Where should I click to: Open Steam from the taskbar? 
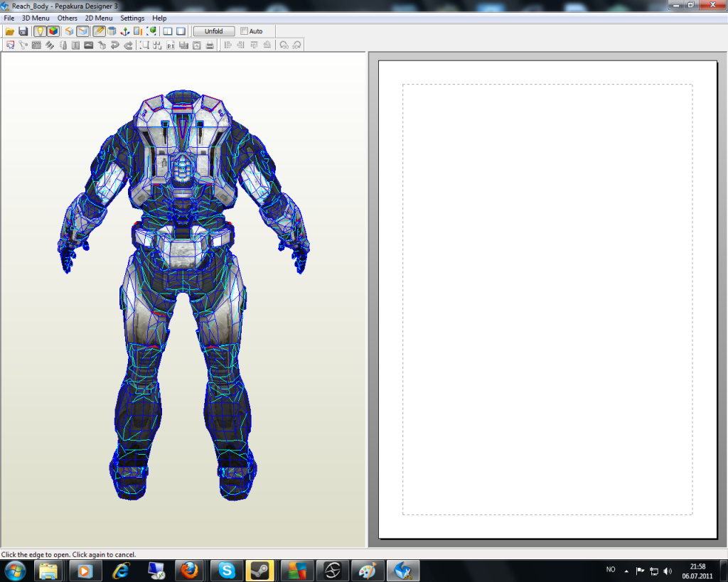(x=260, y=571)
